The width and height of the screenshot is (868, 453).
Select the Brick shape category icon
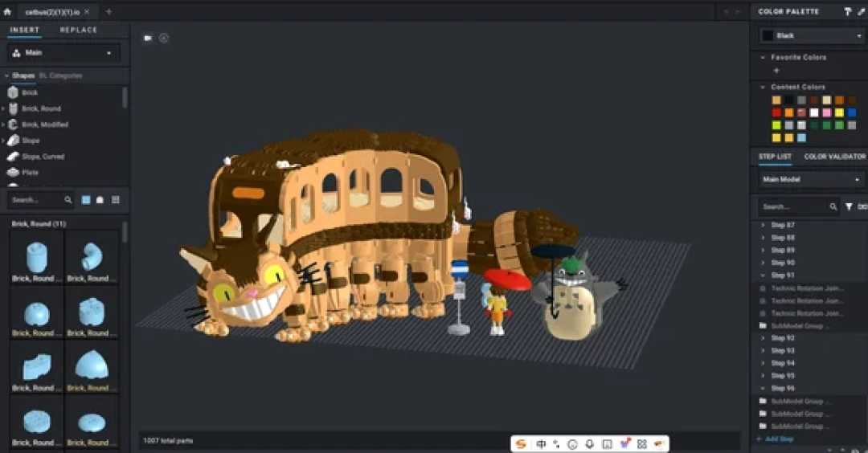[14, 92]
